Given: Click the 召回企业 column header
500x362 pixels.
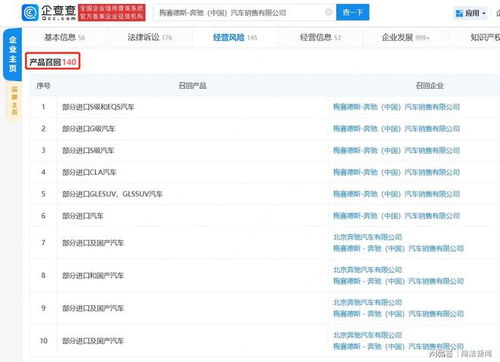Looking at the screenshot, I should click(x=429, y=86).
